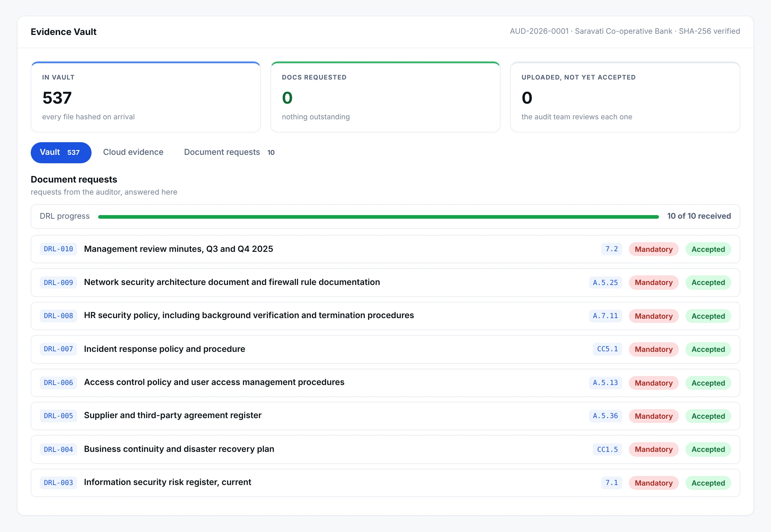Open the Document requests tab
The image size is (771, 532).
pyautogui.click(x=229, y=152)
